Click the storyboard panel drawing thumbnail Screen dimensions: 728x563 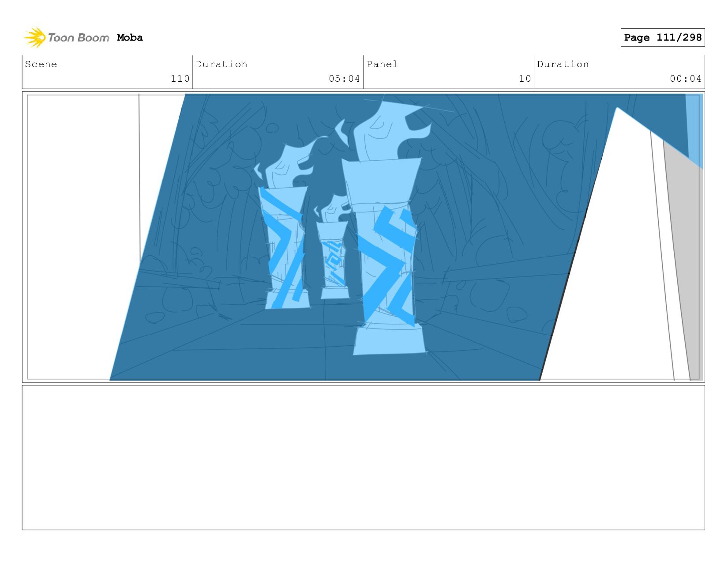[363, 237]
